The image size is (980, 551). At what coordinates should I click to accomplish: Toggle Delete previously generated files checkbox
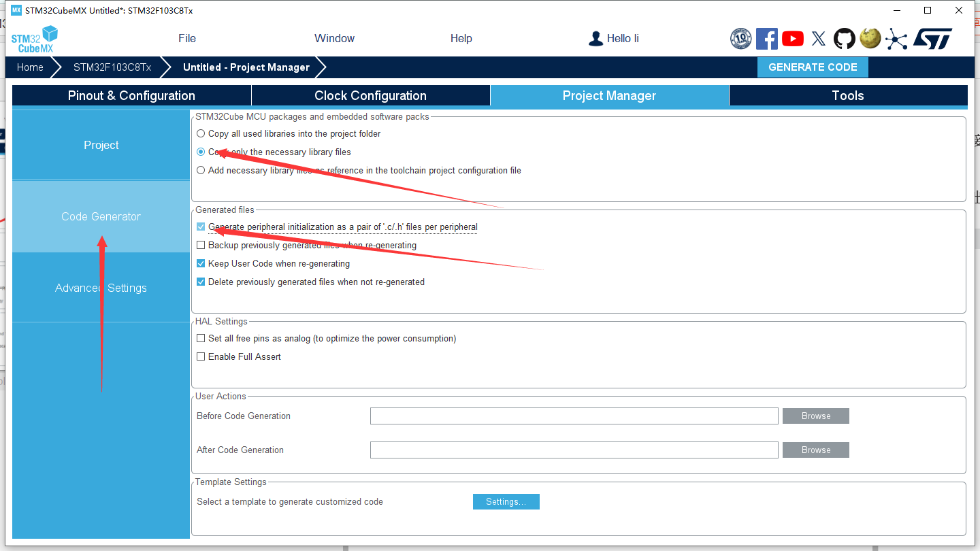(x=201, y=282)
